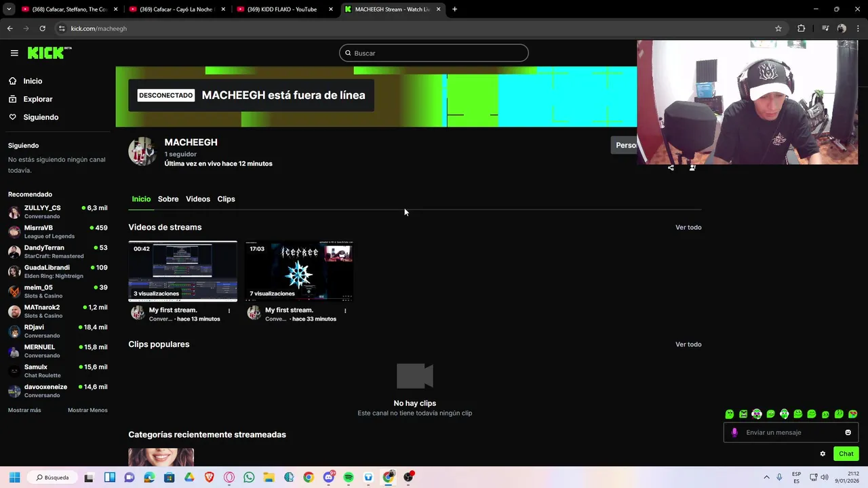Viewport: 868px width, 488px height.
Task: Open the 00:42 stream video thumbnail
Action: tap(183, 271)
